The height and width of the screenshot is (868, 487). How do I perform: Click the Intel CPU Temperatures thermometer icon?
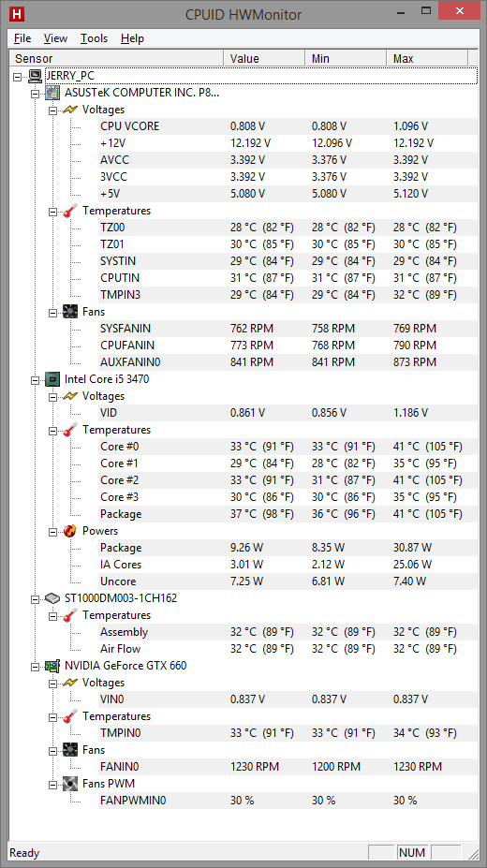(70, 430)
